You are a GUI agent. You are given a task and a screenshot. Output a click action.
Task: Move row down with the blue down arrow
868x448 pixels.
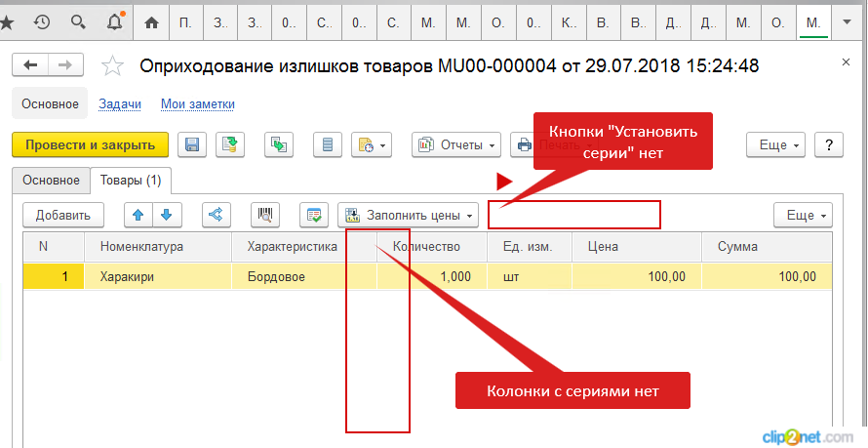tap(167, 215)
